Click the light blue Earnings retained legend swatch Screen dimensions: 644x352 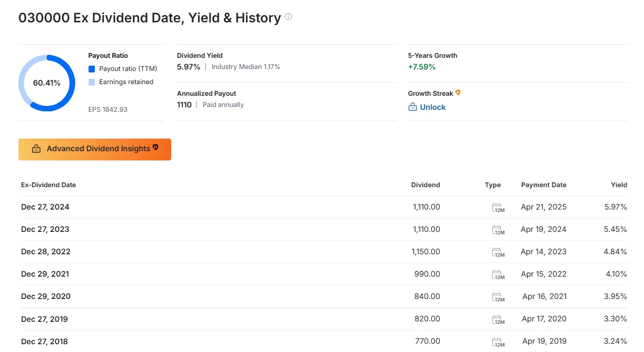click(92, 82)
